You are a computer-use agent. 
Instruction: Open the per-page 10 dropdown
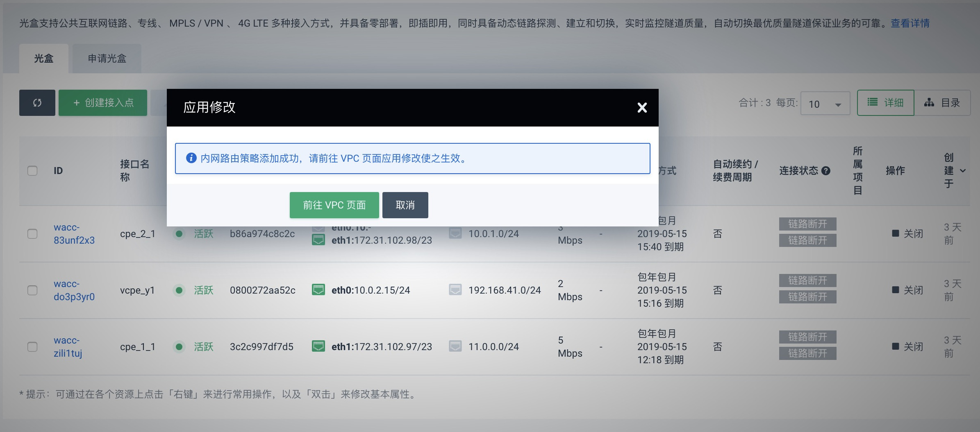[x=825, y=104]
